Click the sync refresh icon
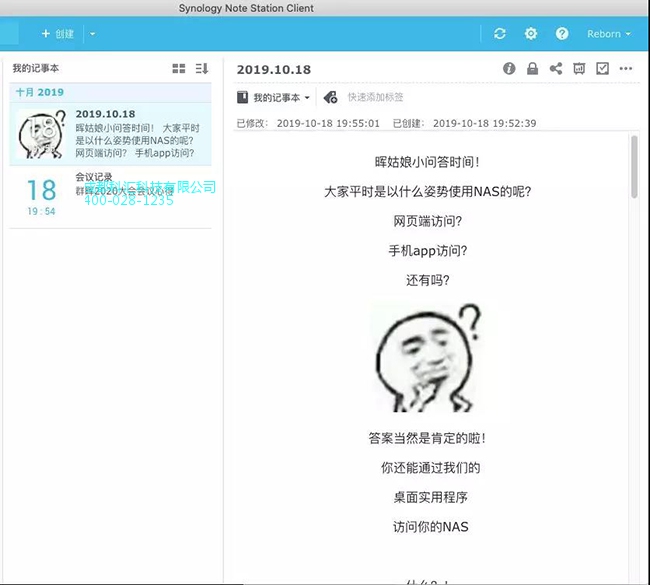This screenshot has width=650, height=585. tap(500, 34)
